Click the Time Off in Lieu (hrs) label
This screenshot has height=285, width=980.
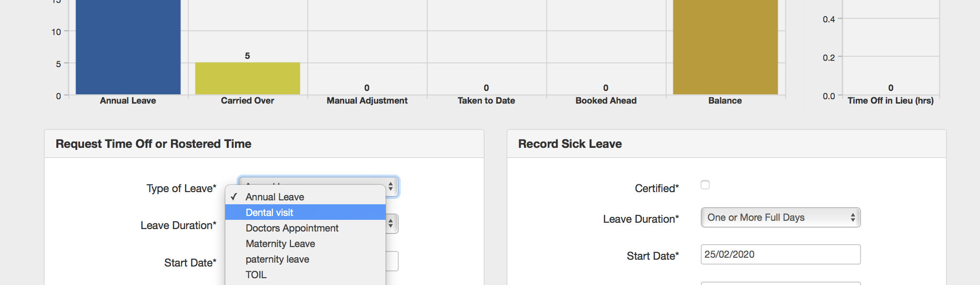tap(890, 101)
